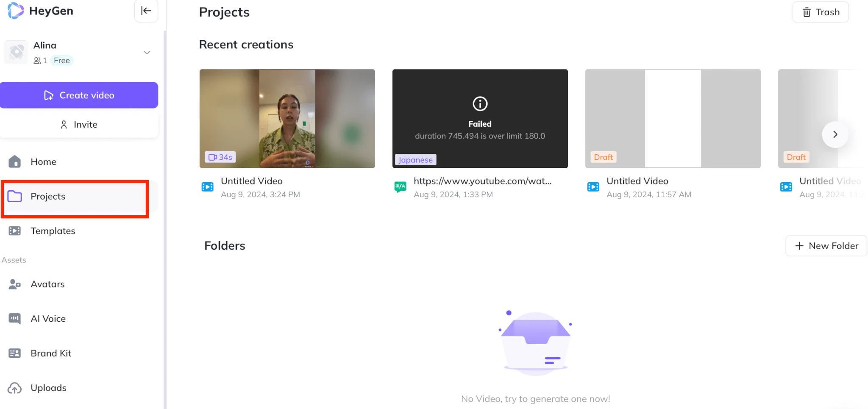The width and height of the screenshot is (868, 409).
Task: Click the sidebar vertical scrollbar
Action: 165,212
